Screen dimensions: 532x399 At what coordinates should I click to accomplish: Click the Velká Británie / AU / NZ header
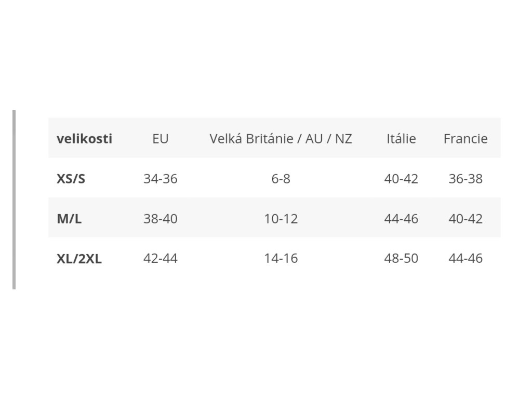[281, 139]
